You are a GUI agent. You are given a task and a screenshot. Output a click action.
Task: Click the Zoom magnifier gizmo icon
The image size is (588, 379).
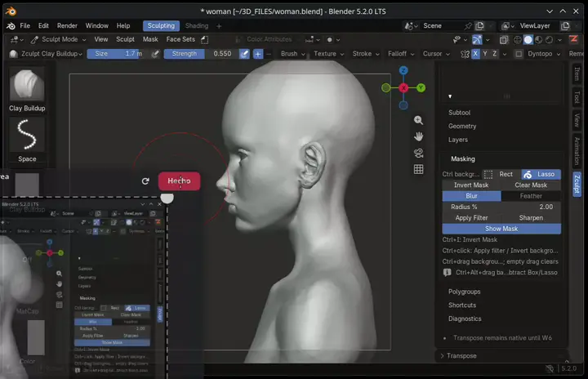[418, 120]
